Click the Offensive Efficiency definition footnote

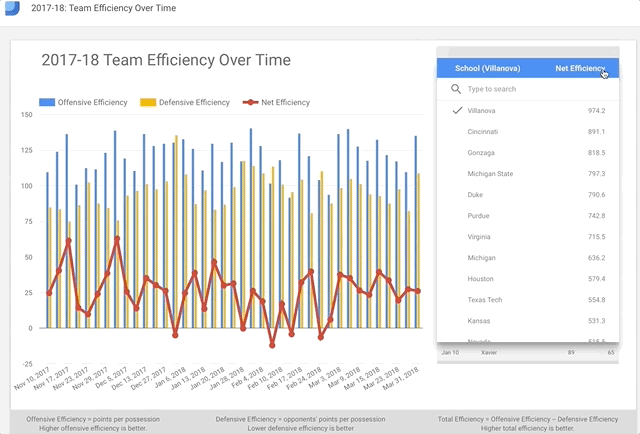pos(93,423)
